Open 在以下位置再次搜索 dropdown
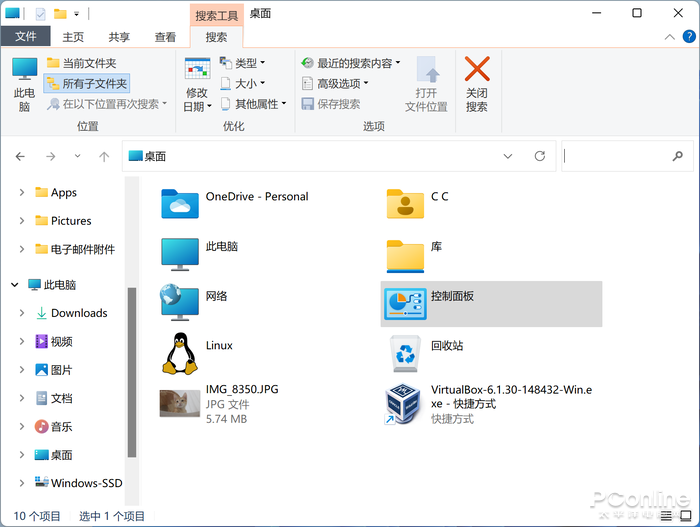This screenshot has height=527, width=700. pos(107,104)
